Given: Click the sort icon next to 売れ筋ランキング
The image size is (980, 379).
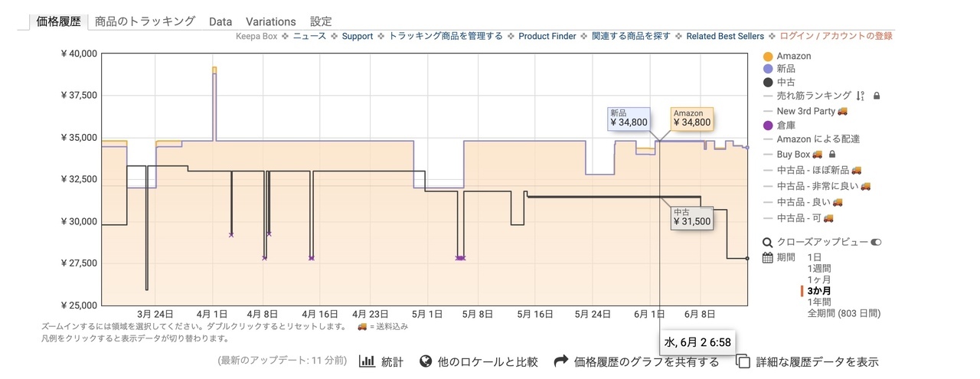Looking at the screenshot, I should click(860, 96).
